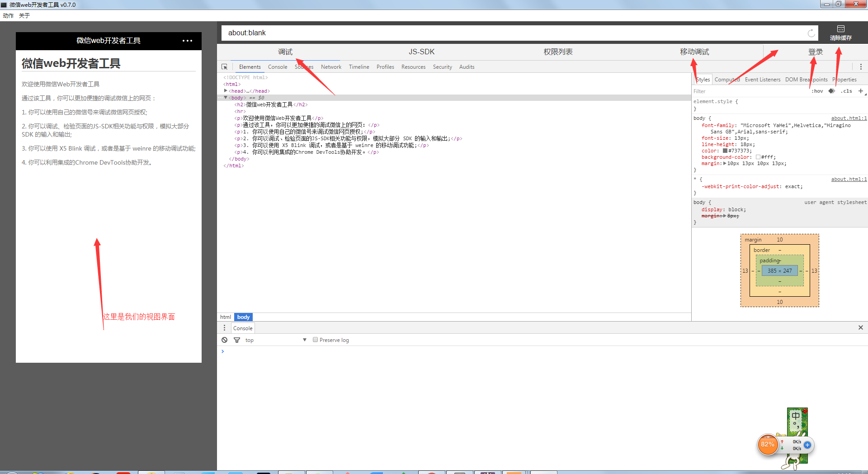The image size is (868, 474).
Task: Enable the Preserve log checkbox
Action: (x=315, y=340)
